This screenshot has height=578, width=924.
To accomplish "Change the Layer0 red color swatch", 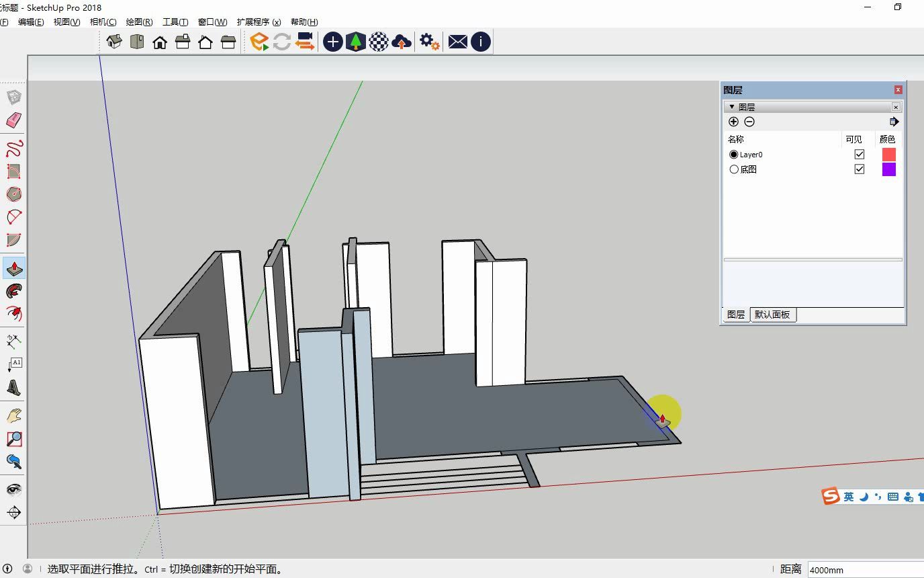I will click(x=888, y=155).
